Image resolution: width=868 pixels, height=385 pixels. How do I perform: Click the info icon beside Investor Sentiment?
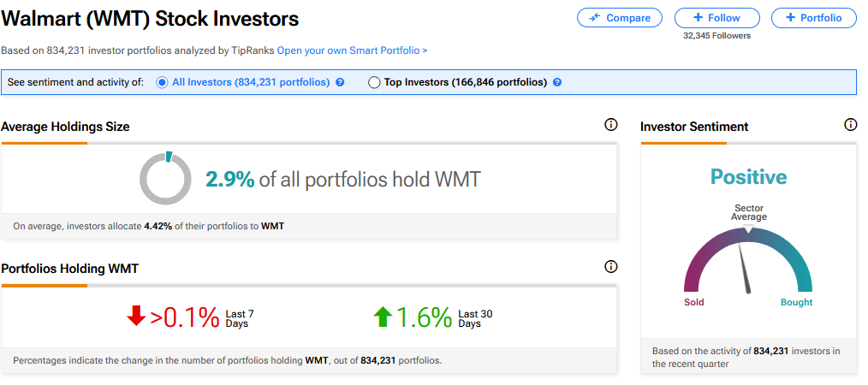click(850, 125)
